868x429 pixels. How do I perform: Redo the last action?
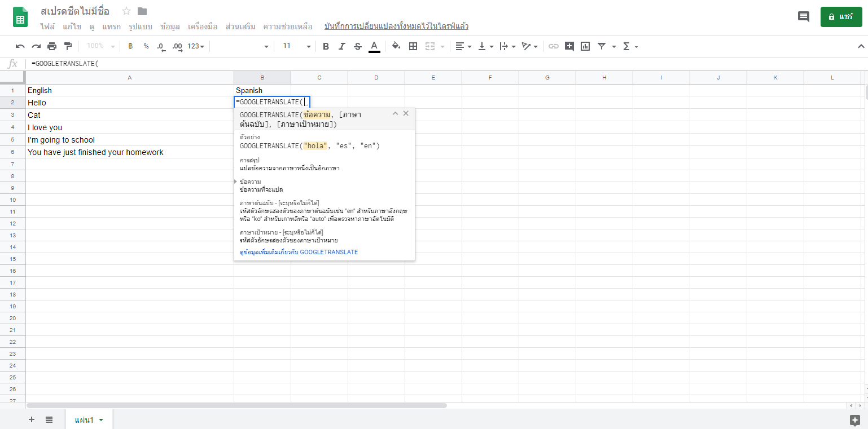click(x=36, y=46)
